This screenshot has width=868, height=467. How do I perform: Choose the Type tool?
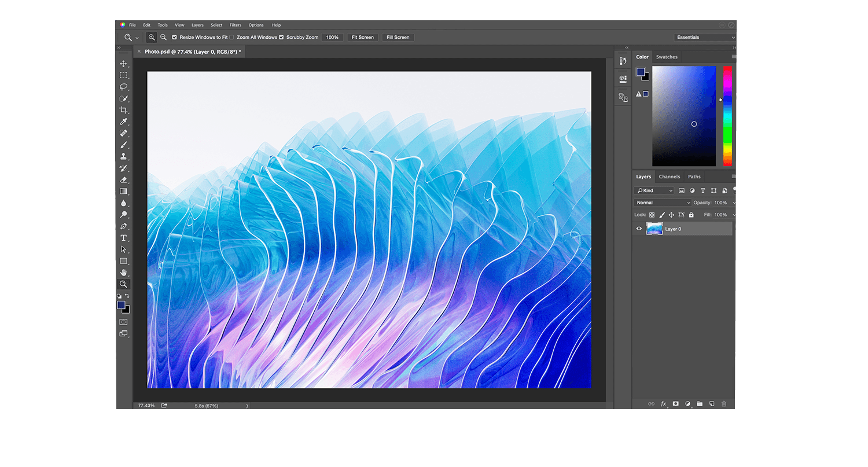(x=124, y=237)
